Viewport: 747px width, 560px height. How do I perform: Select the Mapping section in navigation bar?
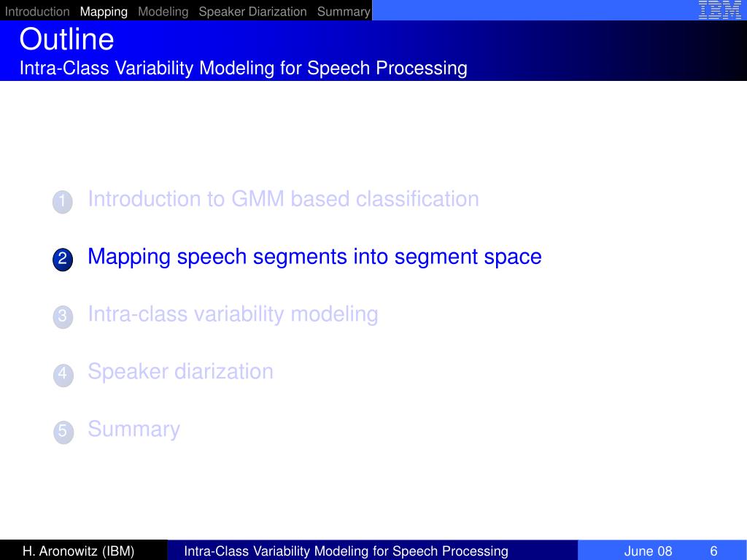(104, 12)
